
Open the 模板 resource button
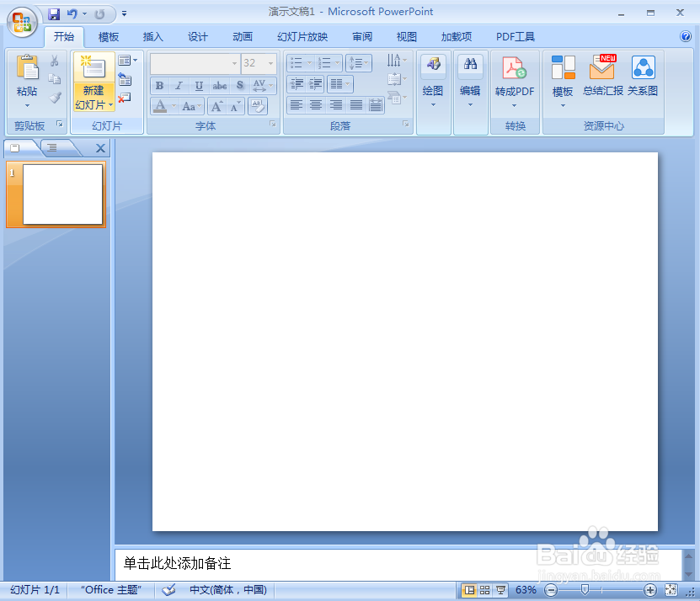[x=563, y=82]
